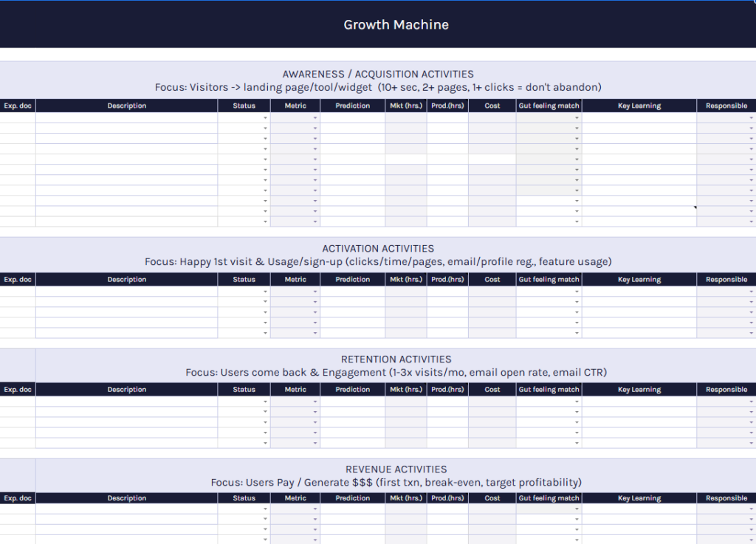Open Responsible dropdown in first Revenue row
The image size is (756, 544).
coord(751,509)
